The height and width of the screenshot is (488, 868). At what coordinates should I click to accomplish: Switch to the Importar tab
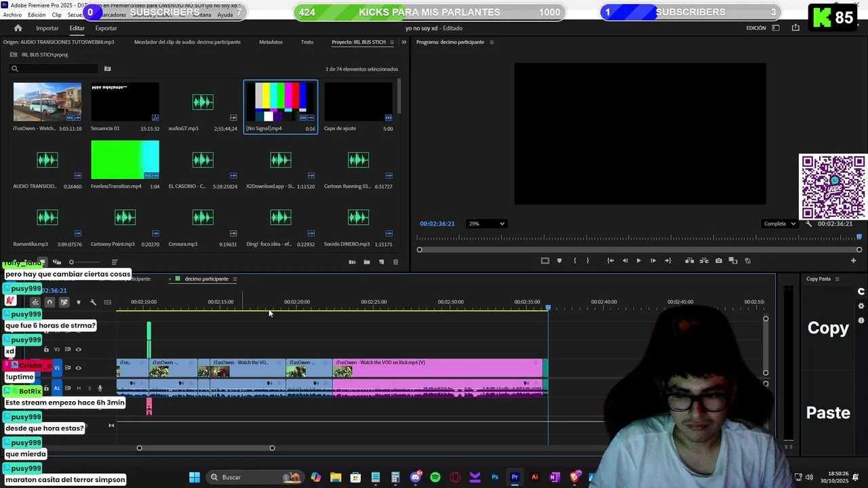coord(47,28)
